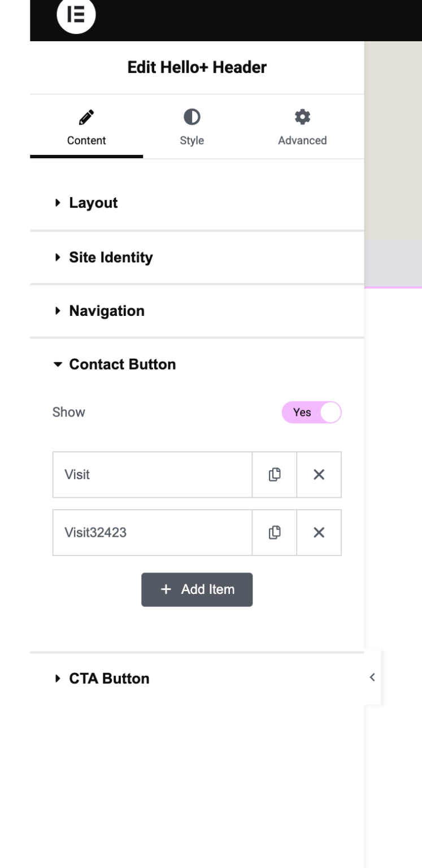
Task: Collapse the Contact Button section
Action: [121, 364]
